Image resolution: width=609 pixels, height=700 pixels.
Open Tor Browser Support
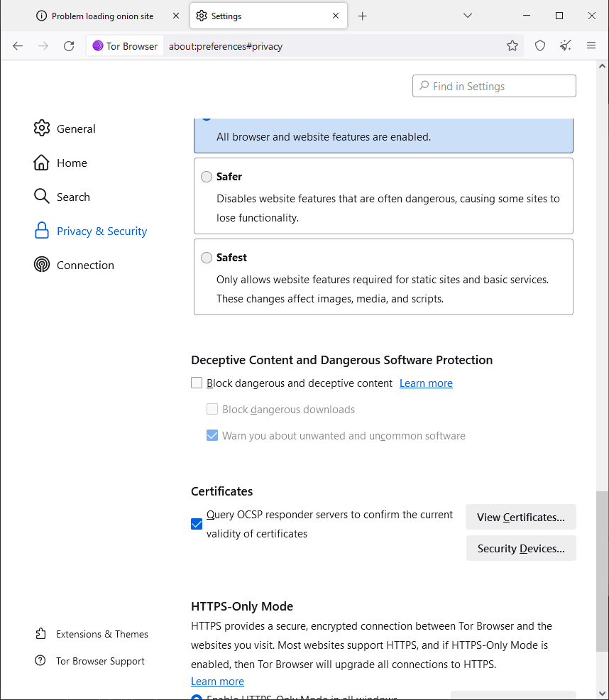[89, 661]
